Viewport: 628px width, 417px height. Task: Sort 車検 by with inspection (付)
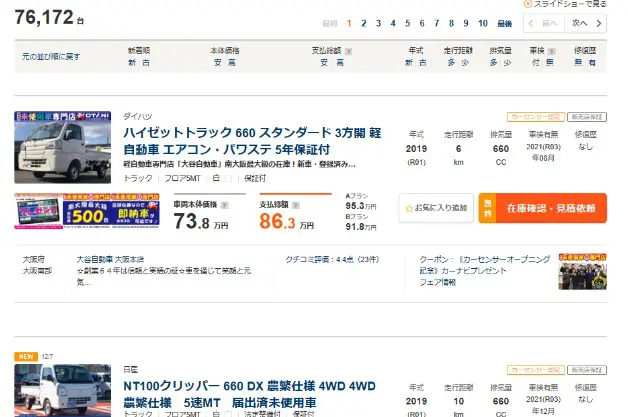[x=535, y=63]
